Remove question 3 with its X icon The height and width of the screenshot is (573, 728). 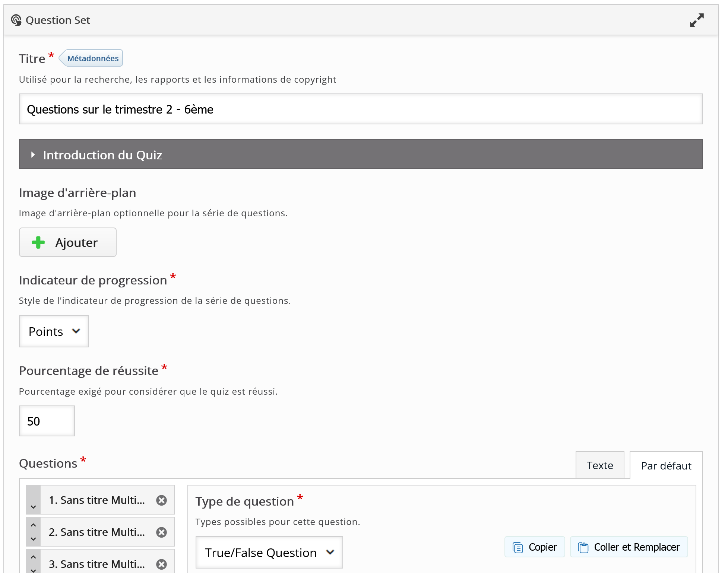162,564
